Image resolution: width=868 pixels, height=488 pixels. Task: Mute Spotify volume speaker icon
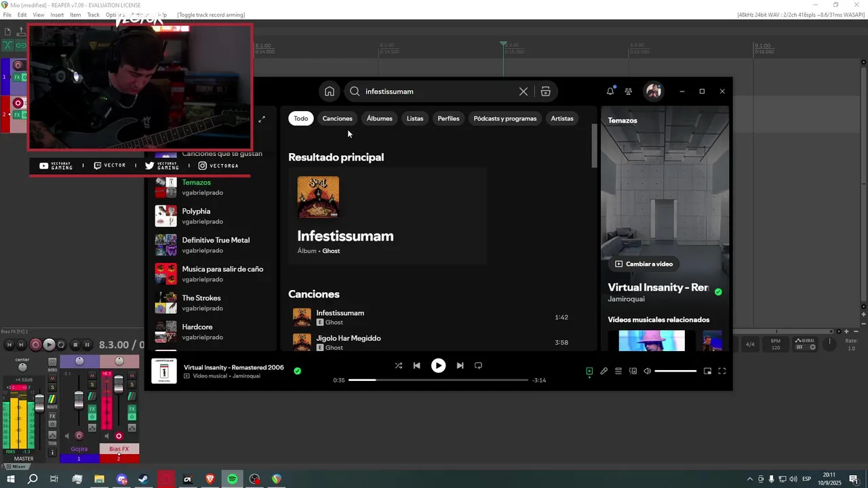point(647,371)
